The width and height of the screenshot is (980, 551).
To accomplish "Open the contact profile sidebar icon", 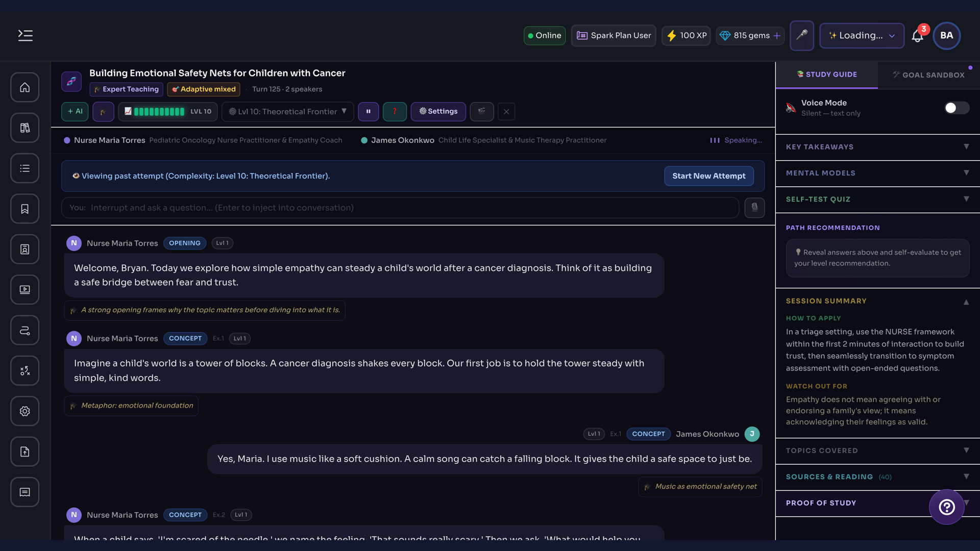I will point(25,249).
